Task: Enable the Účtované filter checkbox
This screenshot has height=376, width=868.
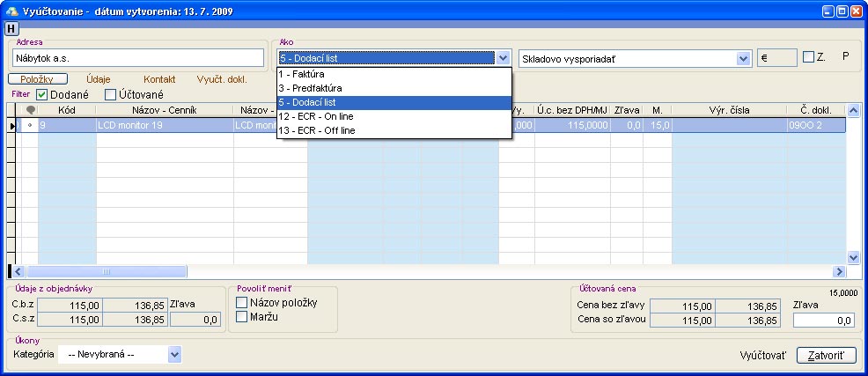Action: (x=110, y=94)
